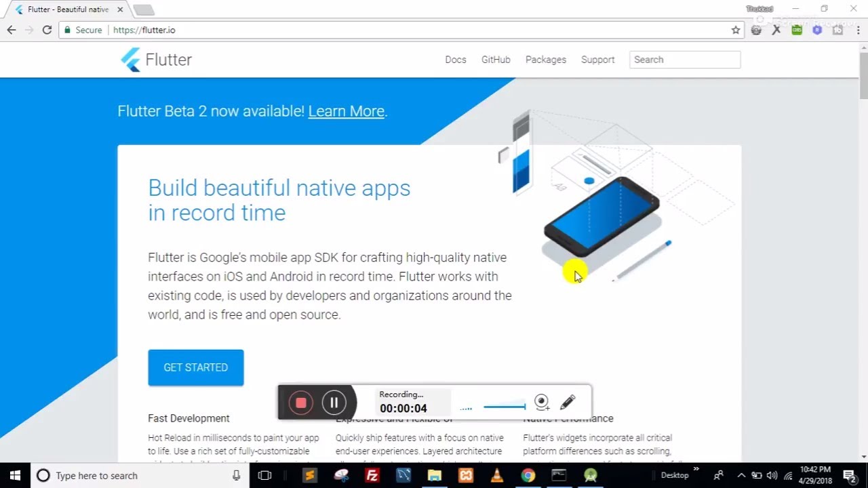The width and height of the screenshot is (868, 488).
Task: Open Android Studio from the taskbar
Action: (591, 475)
